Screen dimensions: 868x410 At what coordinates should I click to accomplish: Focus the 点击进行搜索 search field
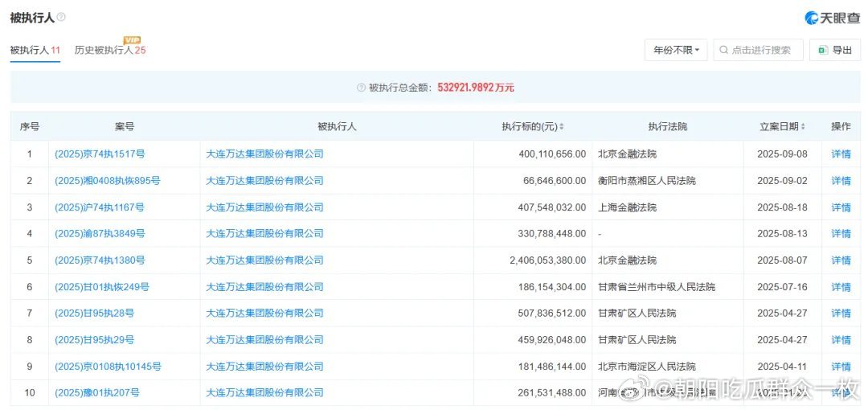tap(759, 50)
